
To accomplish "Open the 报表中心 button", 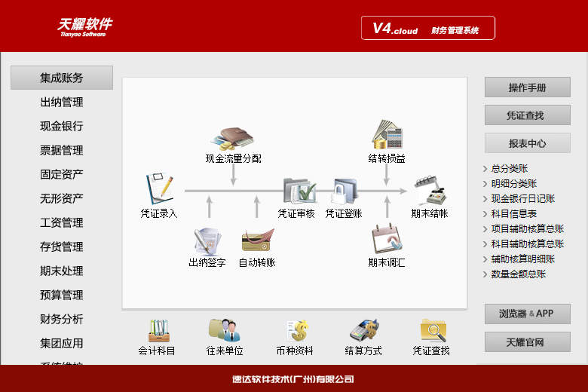I will [x=527, y=143].
